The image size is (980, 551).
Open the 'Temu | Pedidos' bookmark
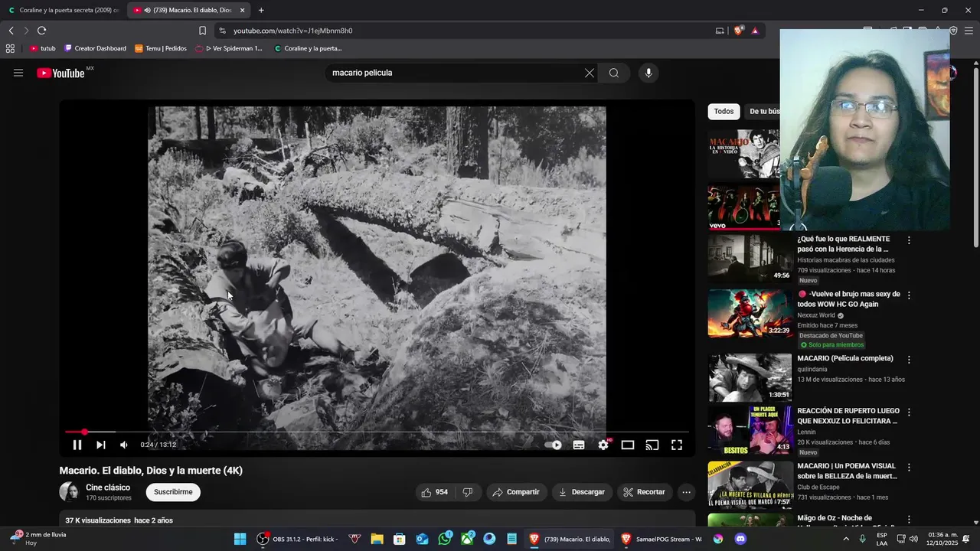click(160, 48)
